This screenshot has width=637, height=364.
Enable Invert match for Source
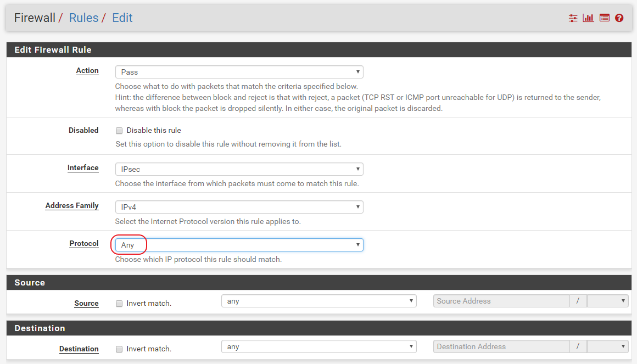point(119,304)
